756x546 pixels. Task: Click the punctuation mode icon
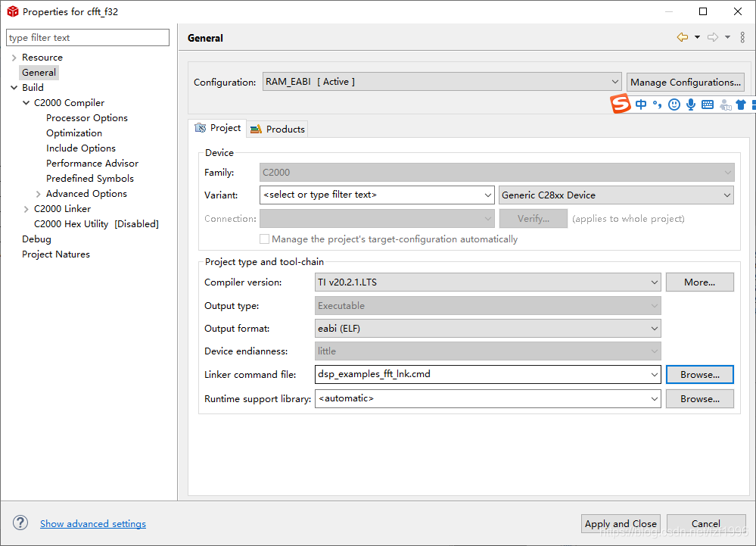point(657,105)
